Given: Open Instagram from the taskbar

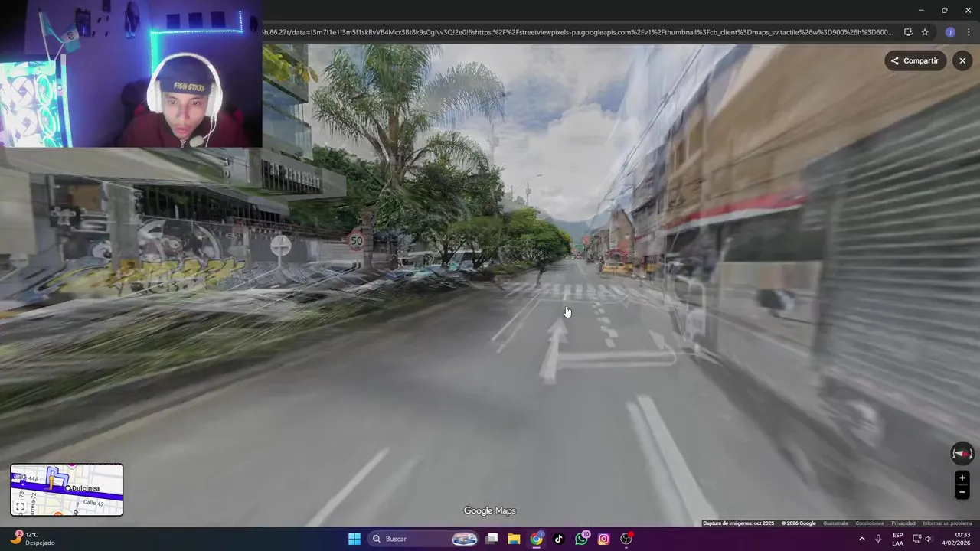Looking at the screenshot, I should [603, 539].
